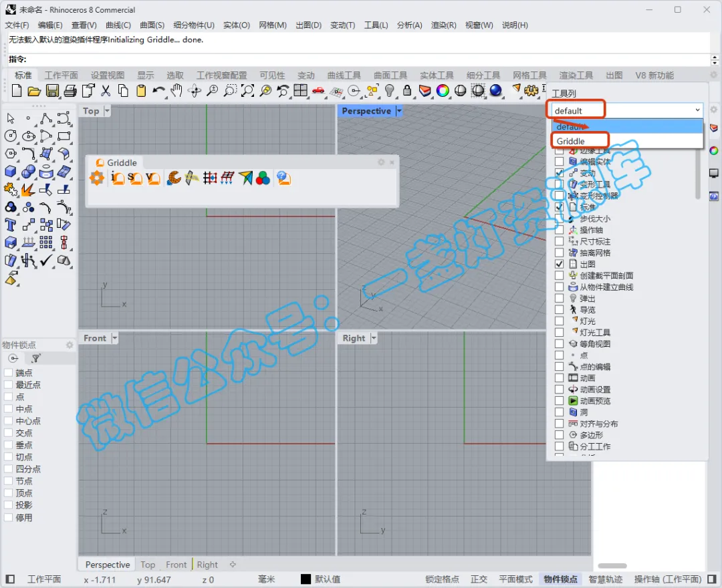Check the 灯光工具 toolbar checkbox
Image resolution: width=722 pixels, height=588 pixels.
559,332
